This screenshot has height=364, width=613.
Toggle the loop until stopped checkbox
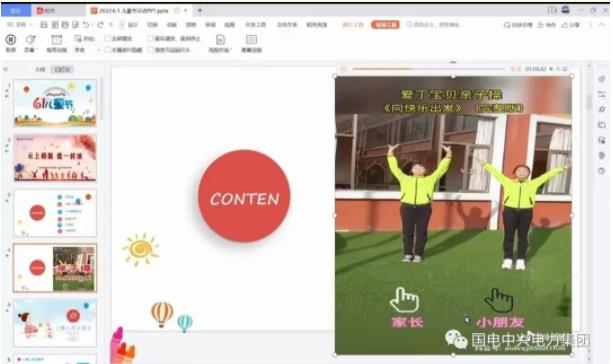click(x=150, y=38)
